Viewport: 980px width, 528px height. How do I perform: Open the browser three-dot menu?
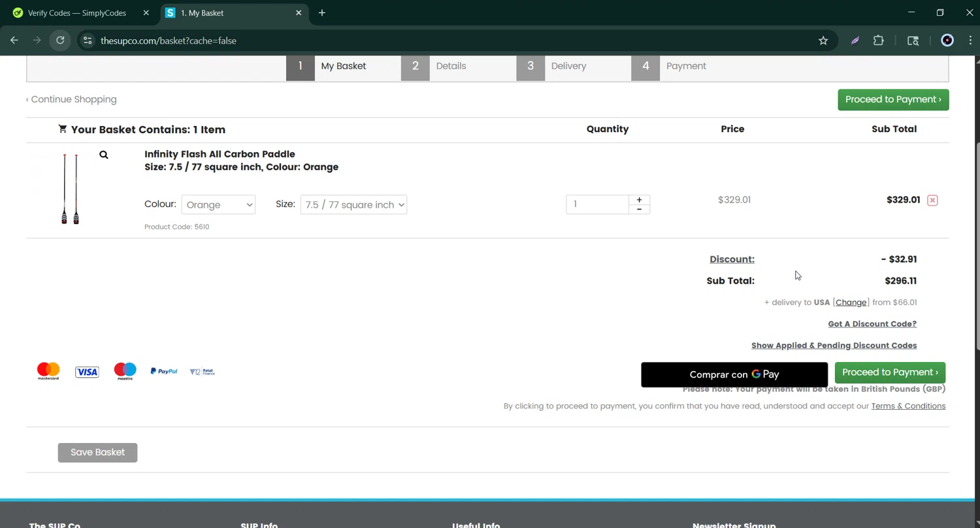tap(970, 41)
